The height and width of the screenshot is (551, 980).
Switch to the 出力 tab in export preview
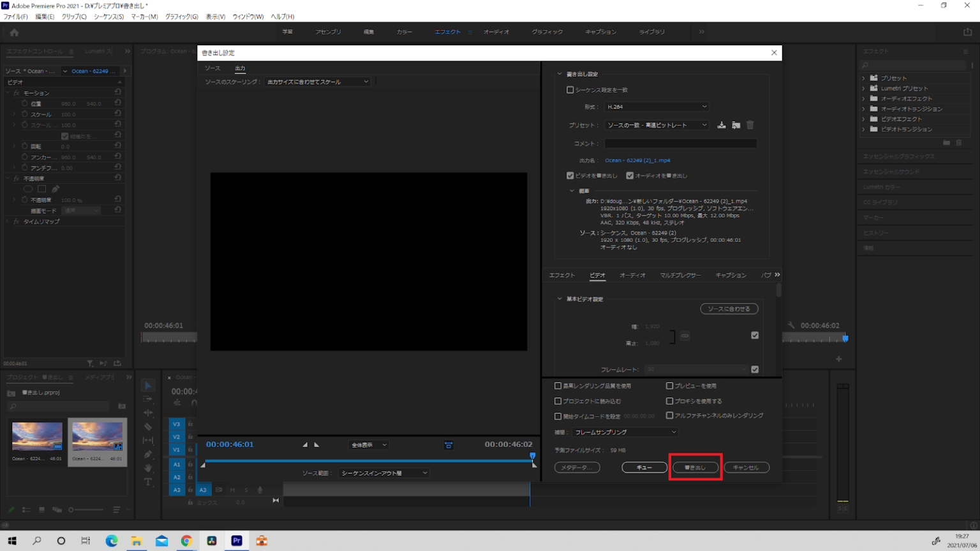point(241,68)
